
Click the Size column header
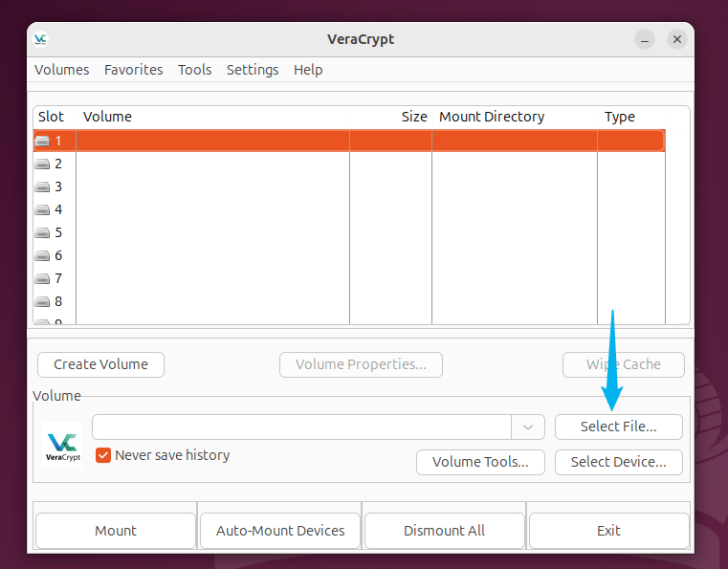click(x=391, y=117)
